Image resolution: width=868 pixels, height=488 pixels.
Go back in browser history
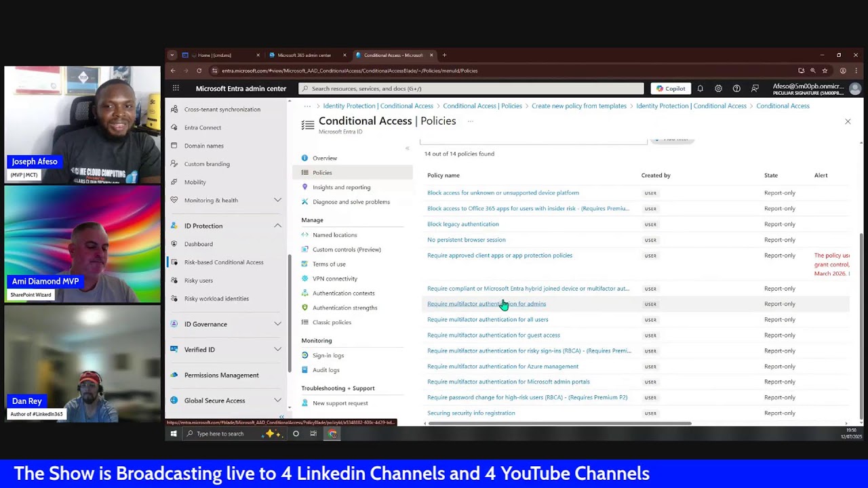pos(173,70)
